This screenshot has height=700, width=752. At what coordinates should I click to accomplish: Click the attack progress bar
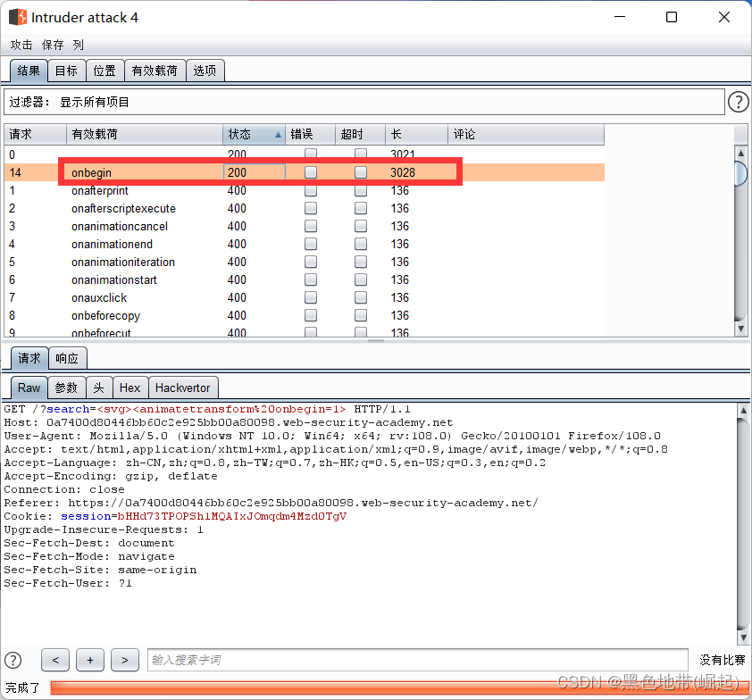coord(398,687)
